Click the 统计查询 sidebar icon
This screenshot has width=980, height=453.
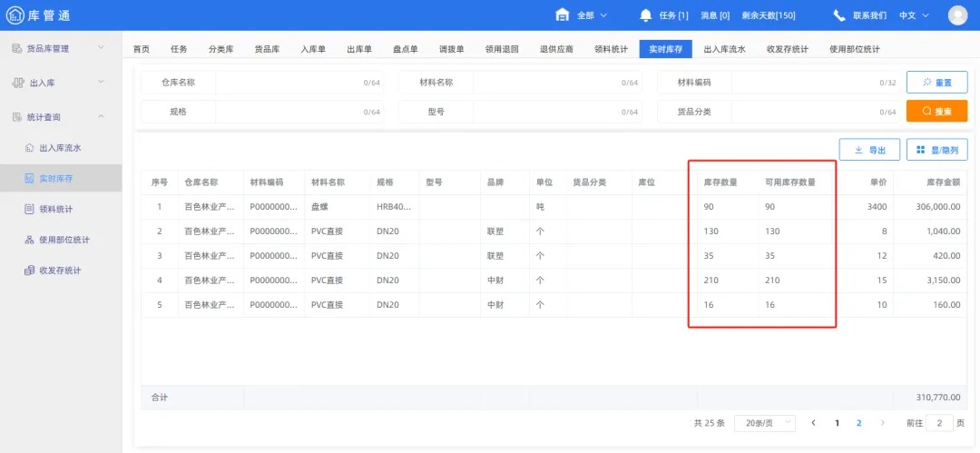tap(17, 117)
